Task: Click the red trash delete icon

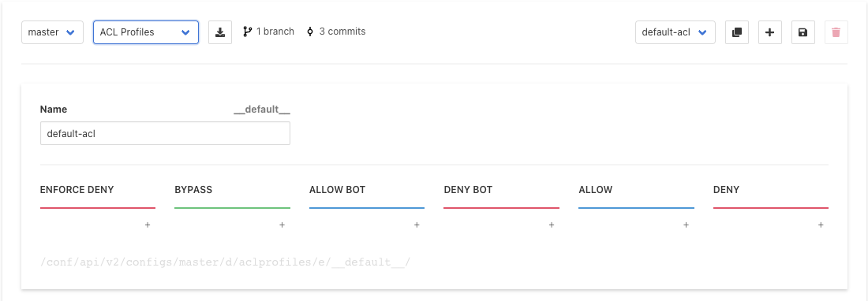Action: click(836, 32)
